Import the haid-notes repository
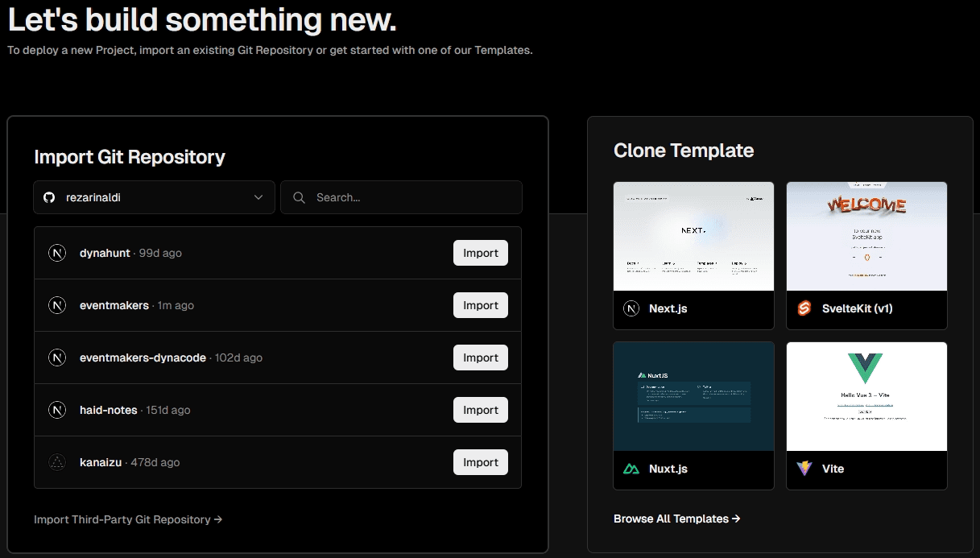Screen dimensions: 980x558 481,410
